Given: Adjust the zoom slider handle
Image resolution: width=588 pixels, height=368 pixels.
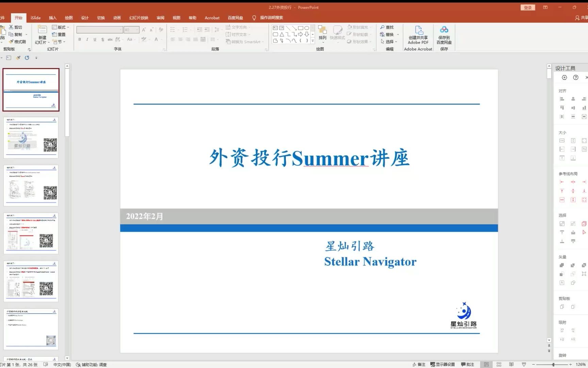Looking at the screenshot, I should coord(553,365).
